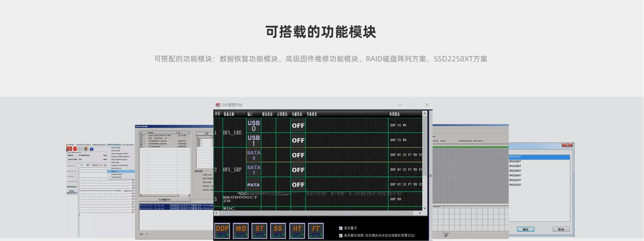Launch the DDP module icon

[x=222, y=231]
